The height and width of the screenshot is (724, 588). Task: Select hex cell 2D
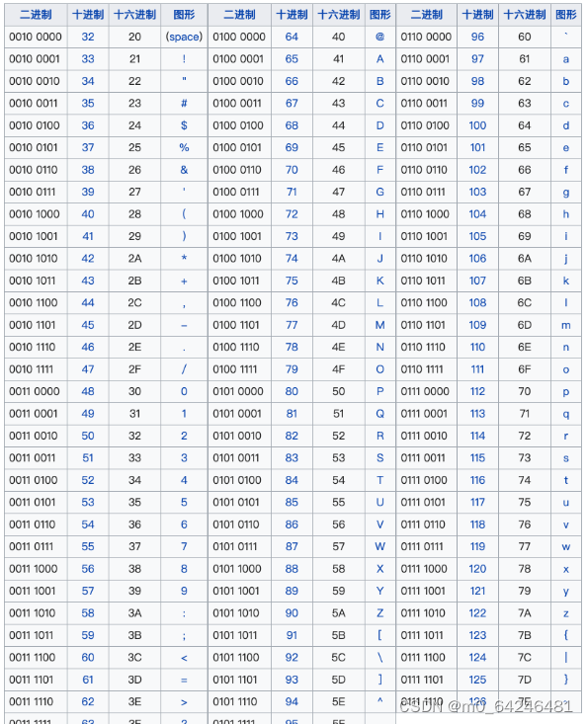tap(134, 325)
